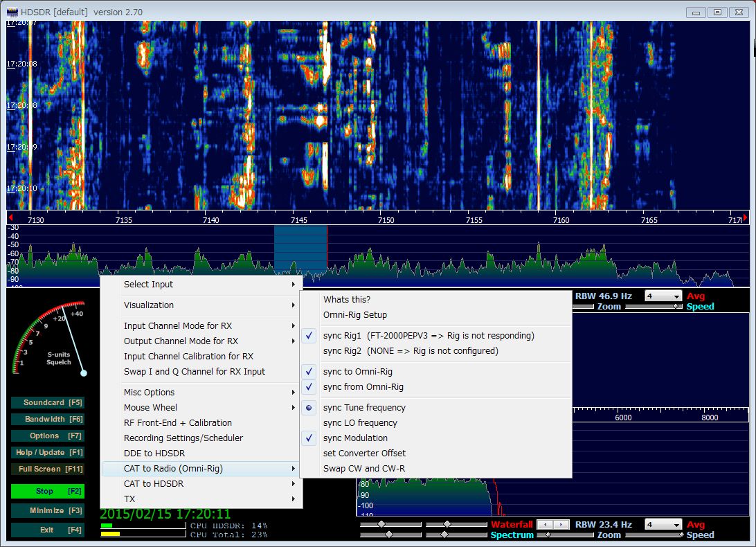Switch to Full Screen [F11]
The width and height of the screenshot is (756, 547).
[48, 469]
